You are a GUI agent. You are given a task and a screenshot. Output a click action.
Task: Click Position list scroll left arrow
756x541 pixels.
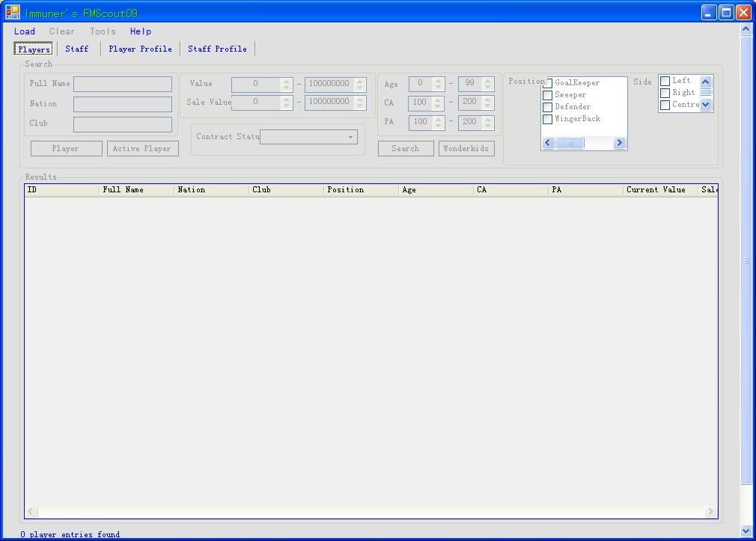tap(548, 143)
